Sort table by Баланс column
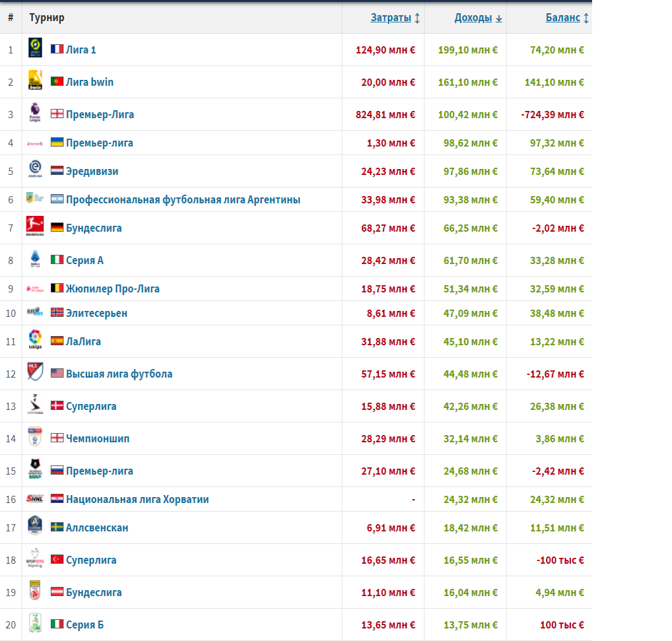This screenshot has height=641, width=672. tap(567, 18)
